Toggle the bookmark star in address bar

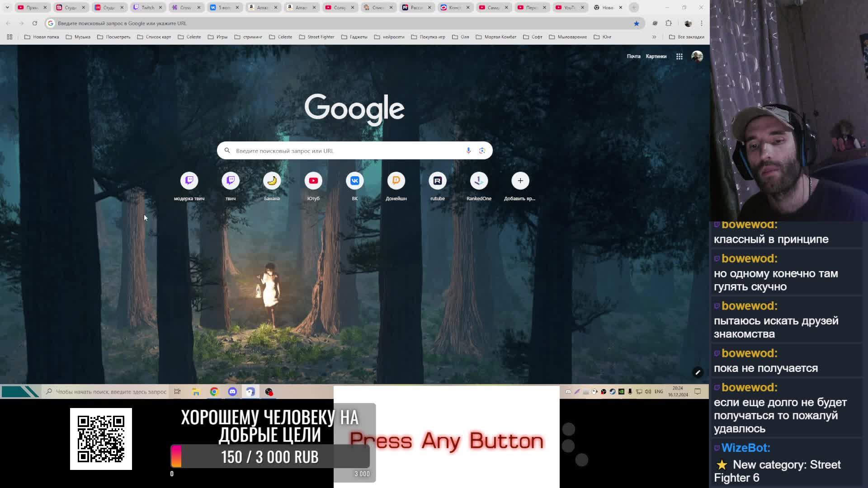coord(636,23)
